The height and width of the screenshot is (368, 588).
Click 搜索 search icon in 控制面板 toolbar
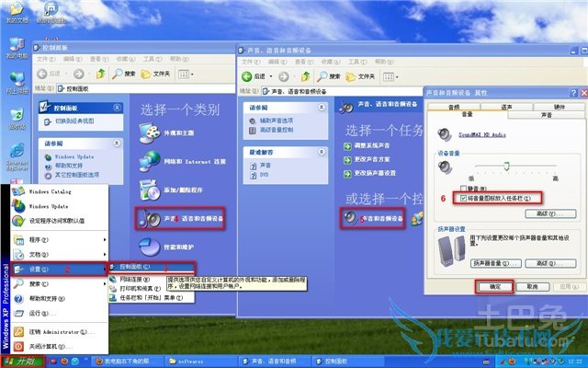point(118,74)
